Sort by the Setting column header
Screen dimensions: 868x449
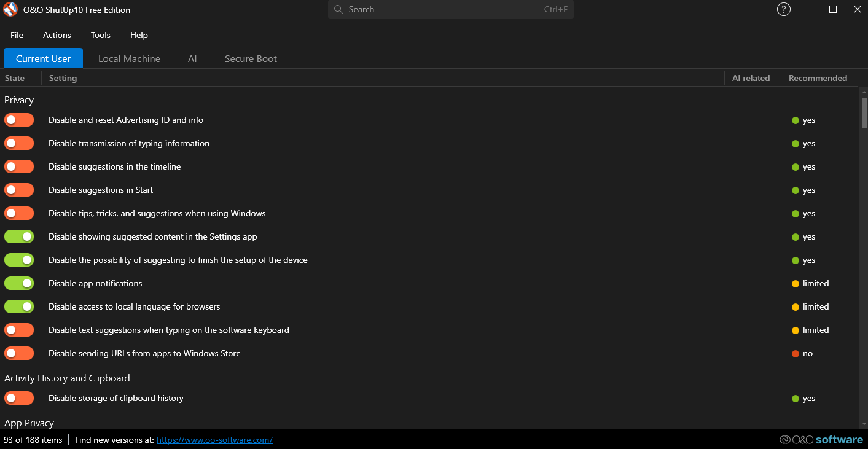(x=63, y=78)
